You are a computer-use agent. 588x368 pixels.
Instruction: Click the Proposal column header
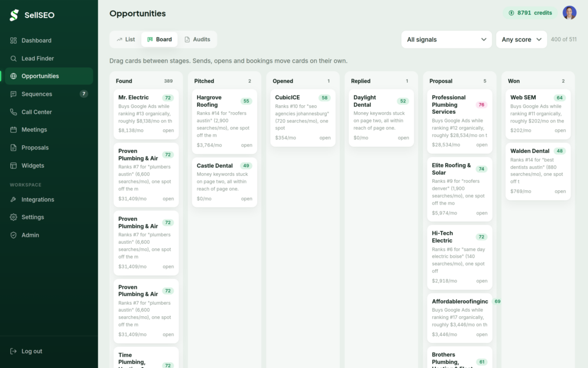440,81
